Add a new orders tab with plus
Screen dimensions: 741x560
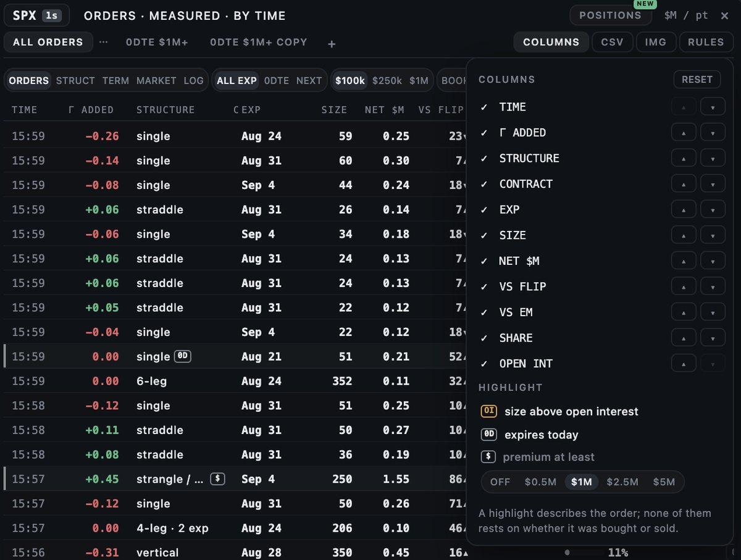tap(332, 43)
